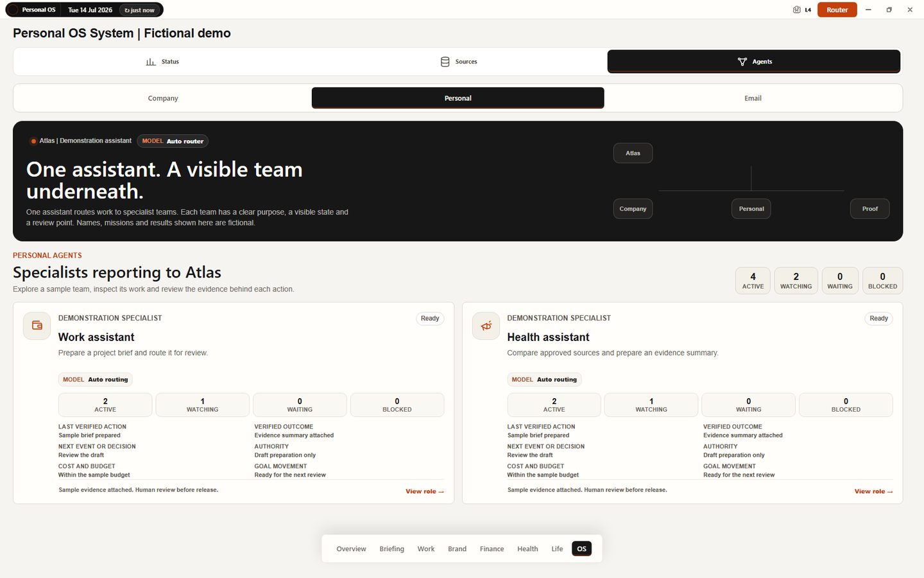Click the 'Work assistant' card title
The width and height of the screenshot is (924, 578).
pyautogui.click(x=96, y=337)
